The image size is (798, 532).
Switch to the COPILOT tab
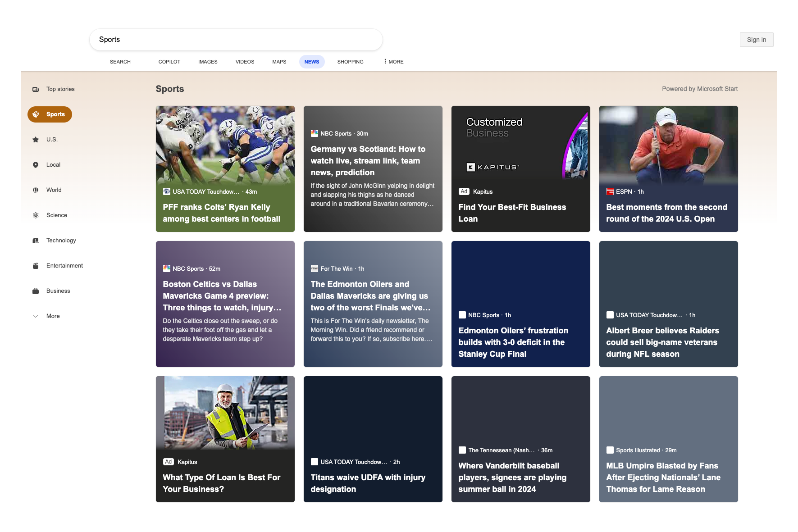click(169, 62)
